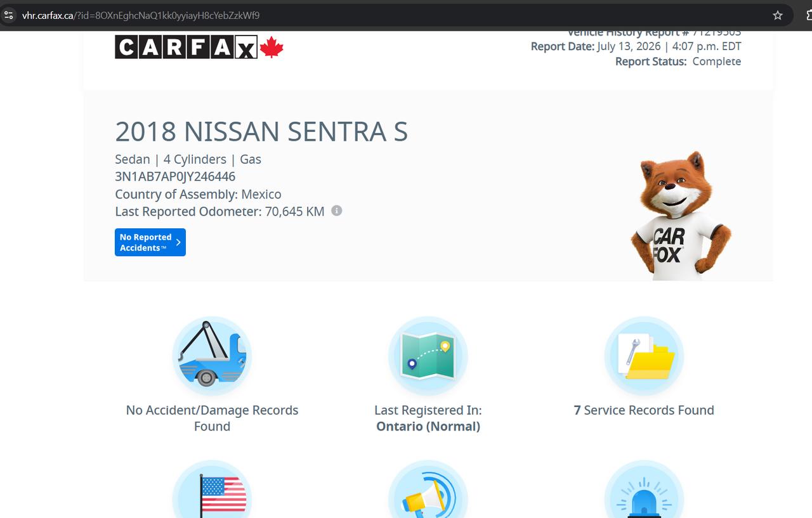Click the browser address bar URL
Screen dimensions: 812x518
(x=141, y=15)
